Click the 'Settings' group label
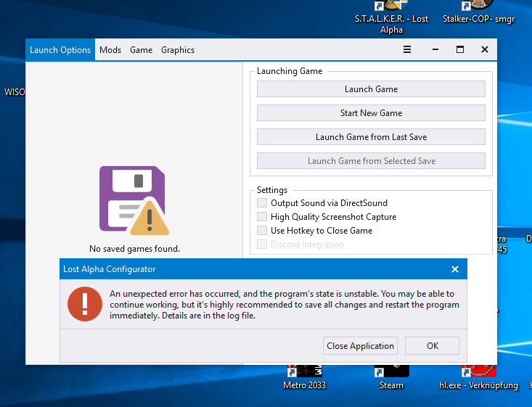The width and height of the screenshot is (532, 407). point(271,190)
